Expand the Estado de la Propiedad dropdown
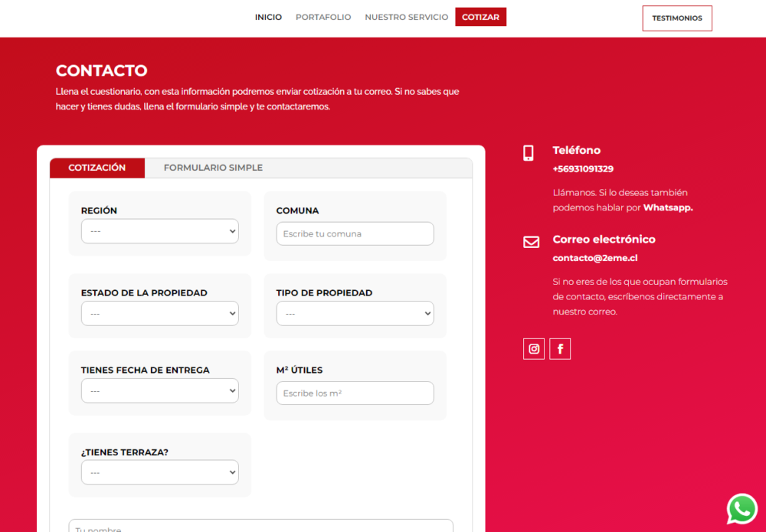The width and height of the screenshot is (766, 532). click(x=159, y=313)
